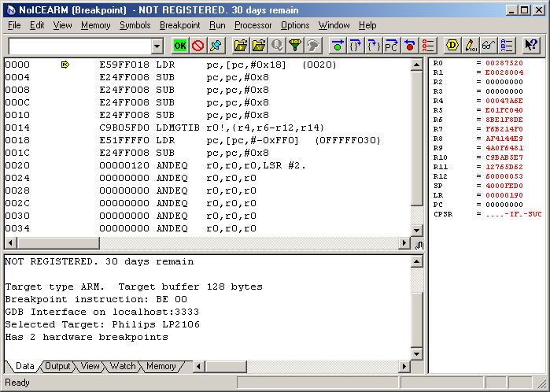
Task: Switch to the bottom View tab
Action: pyautogui.click(x=90, y=366)
